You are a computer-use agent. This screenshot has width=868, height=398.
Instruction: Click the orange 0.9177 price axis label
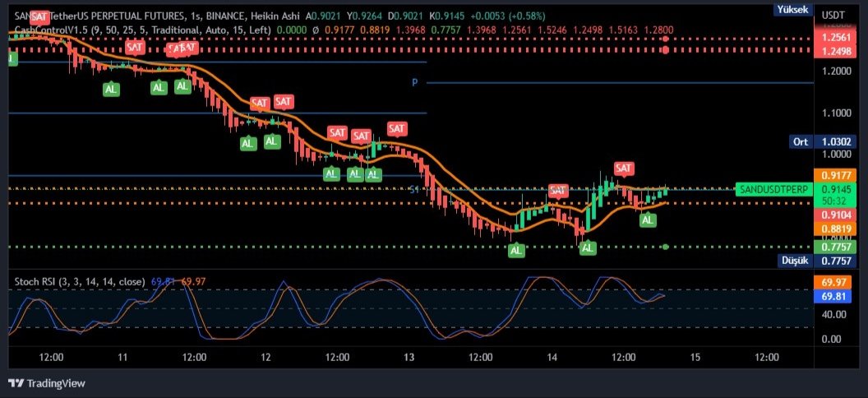(836, 175)
